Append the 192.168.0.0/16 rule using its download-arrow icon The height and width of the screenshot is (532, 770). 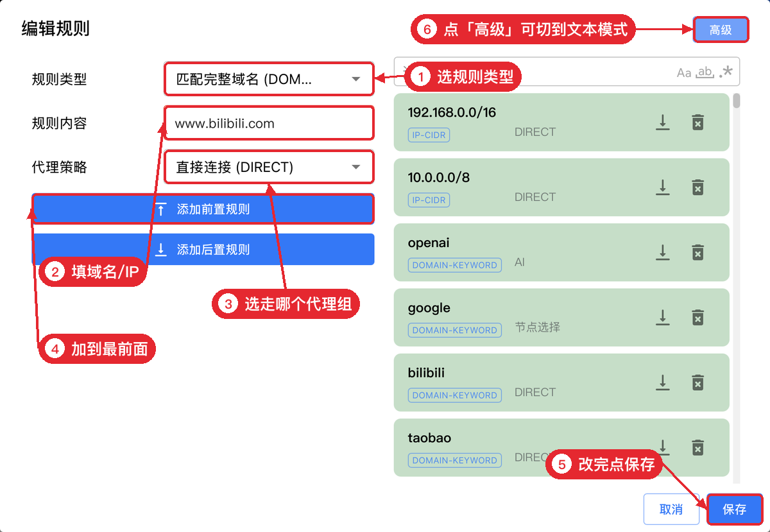[663, 122]
